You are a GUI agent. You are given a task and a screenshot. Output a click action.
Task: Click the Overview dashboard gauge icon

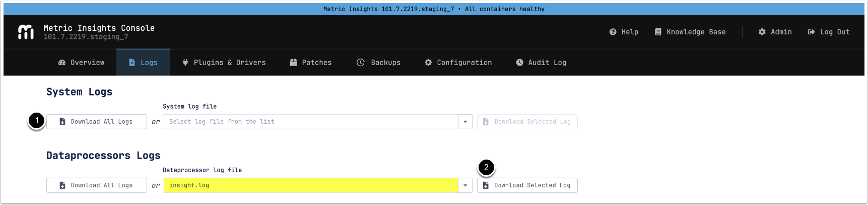pos(62,63)
